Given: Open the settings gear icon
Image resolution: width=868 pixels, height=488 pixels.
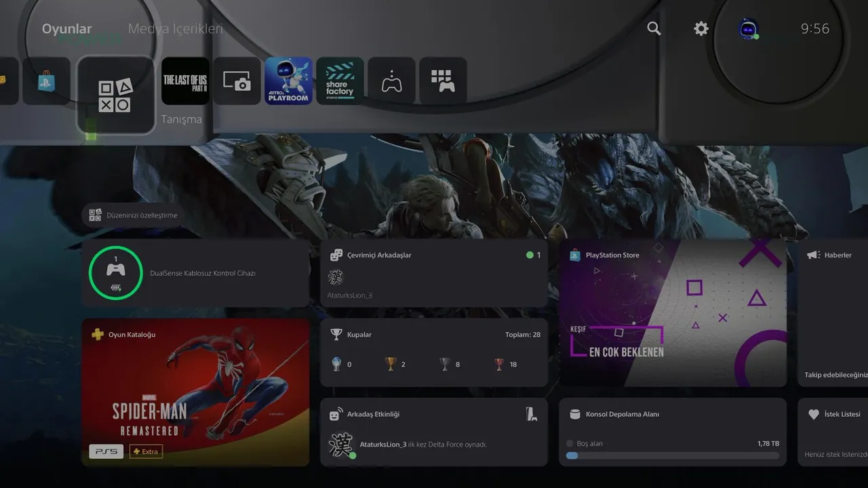Looking at the screenshot, I should (x=701, y=28).
